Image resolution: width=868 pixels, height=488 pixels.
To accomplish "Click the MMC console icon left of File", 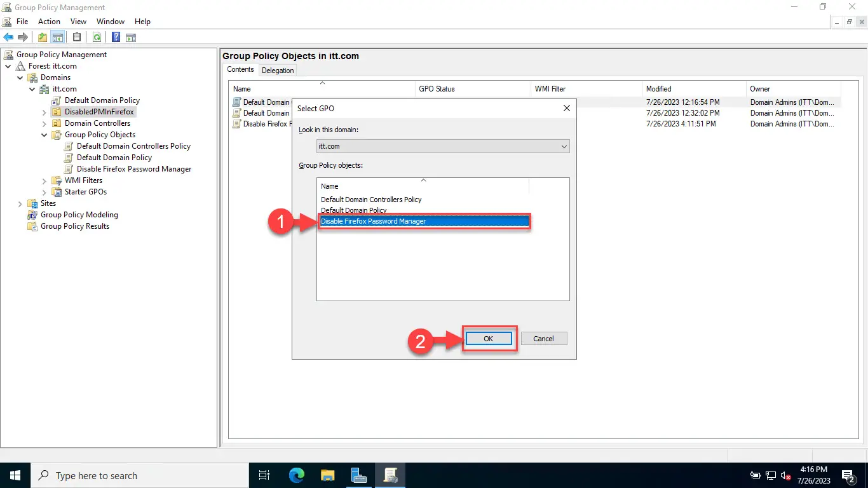I will click(x=7, y=22).
